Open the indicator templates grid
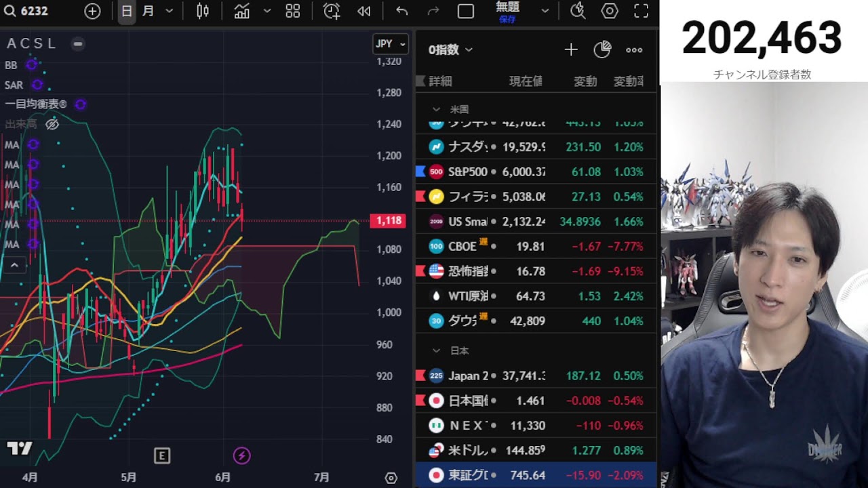The width and height of the screenshot is (868, 488). [x=293, y=11]
